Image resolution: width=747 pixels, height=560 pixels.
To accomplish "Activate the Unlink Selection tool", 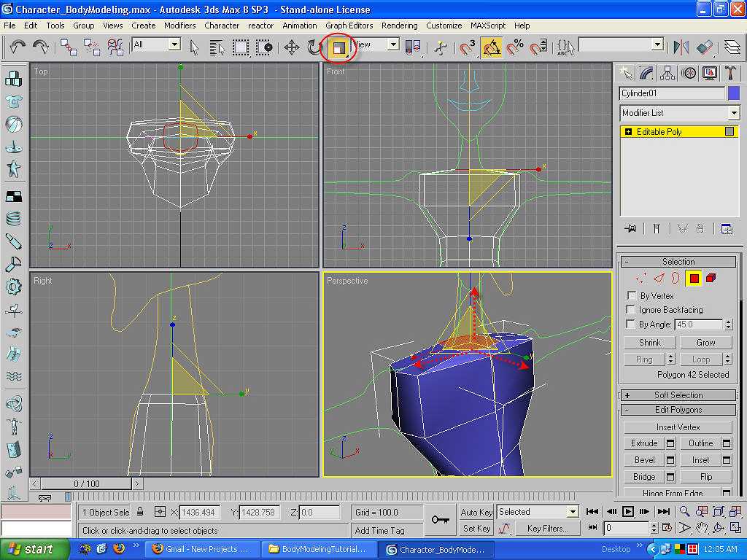I will (92, 47).
